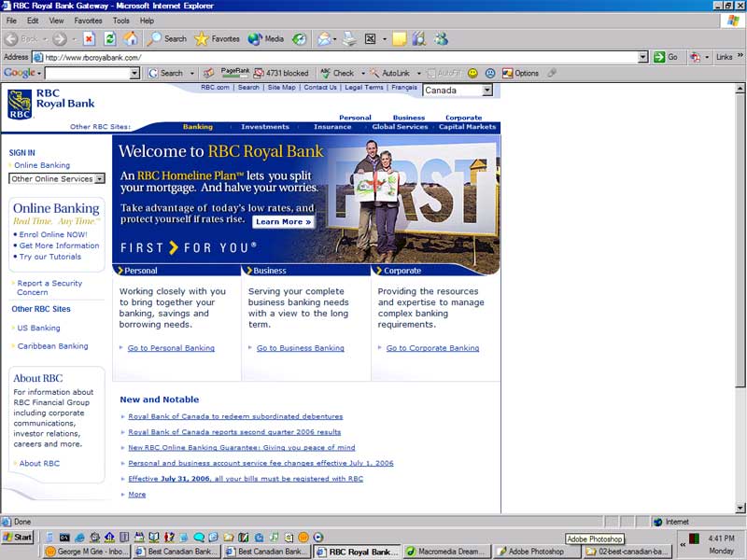This screenshot has width=747, height=560.
Task: Switch to Macromedia Dreamweaver in taskbar
Action: 446,552
